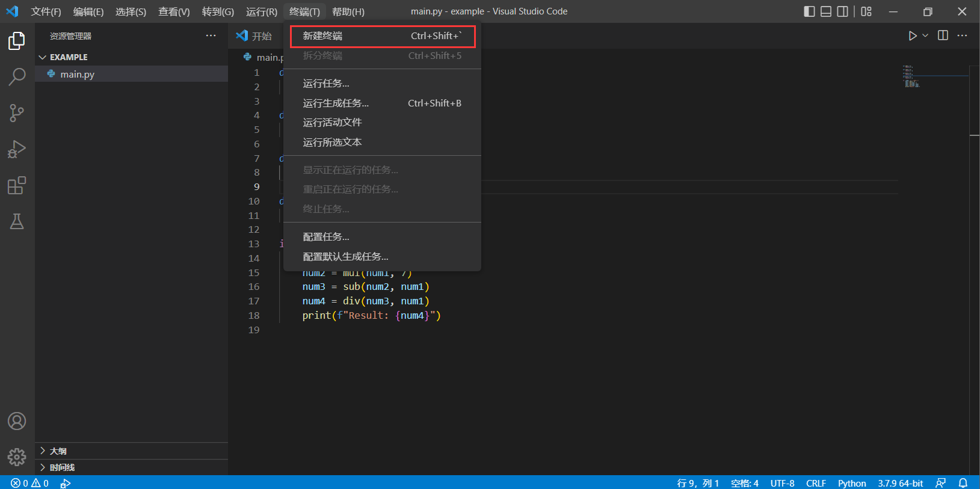
Task: Click Python language mode in status bar
Action: click(x=851, y=483)
